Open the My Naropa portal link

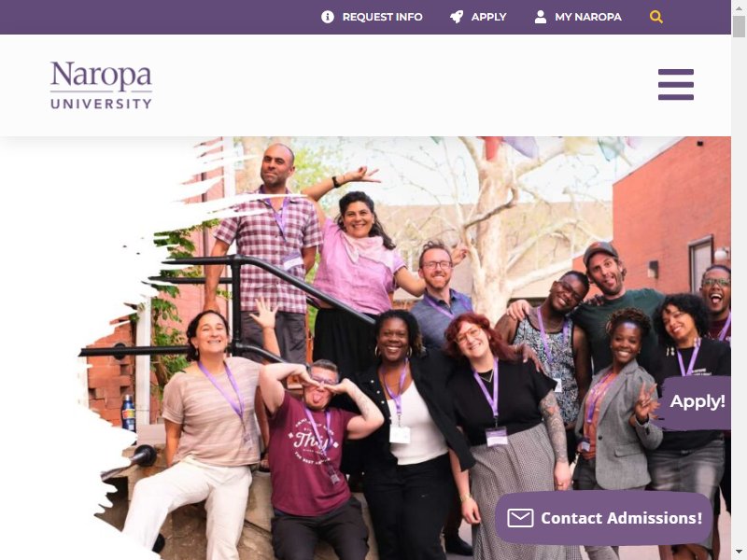[x=578, y=17]
